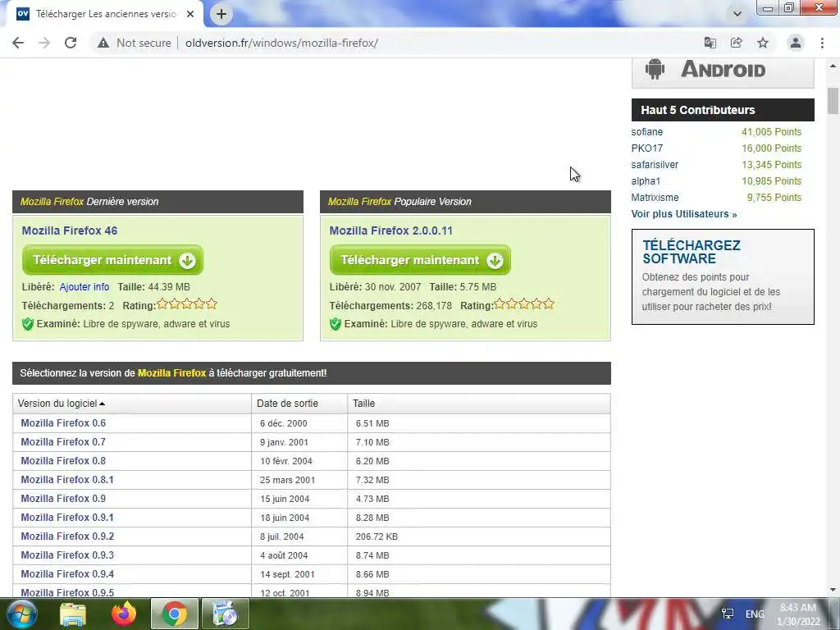
Task: Open Mozilla Firefox 0.9.4 version link
Action: [x=67, y=573]
